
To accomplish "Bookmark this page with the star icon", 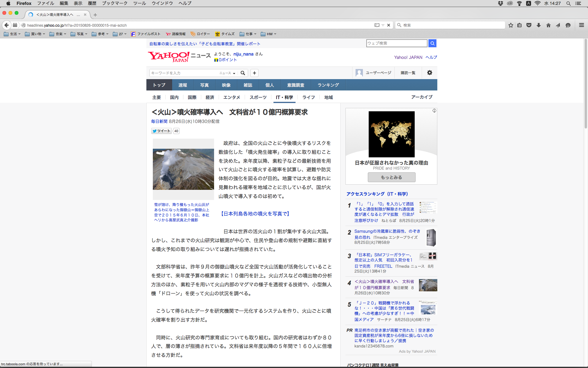I will (x=511, y=25).
